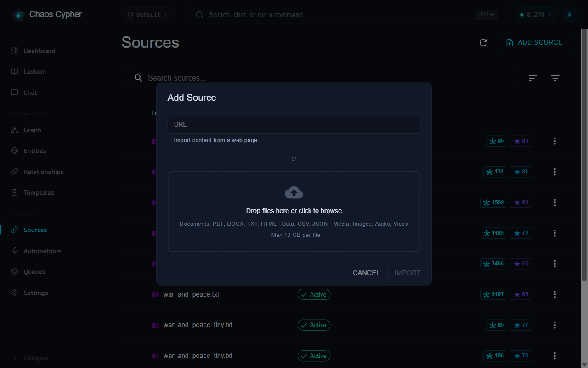The width and height of the screenshot is (588, 368).
Task: Open the Templates page
Action: pyautogui.click(x=39, y=192)
